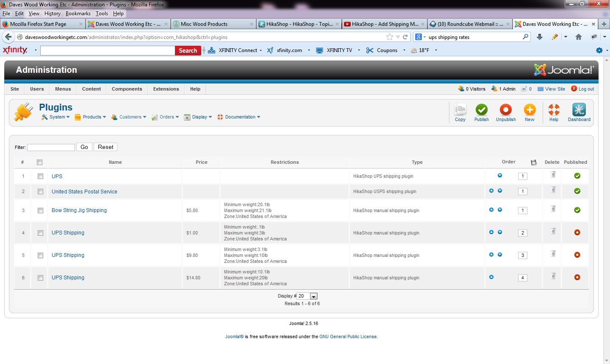Expand the Products dropdown menu
The image size is (610, 364).
pyautogui.click(x=90, y=117)
